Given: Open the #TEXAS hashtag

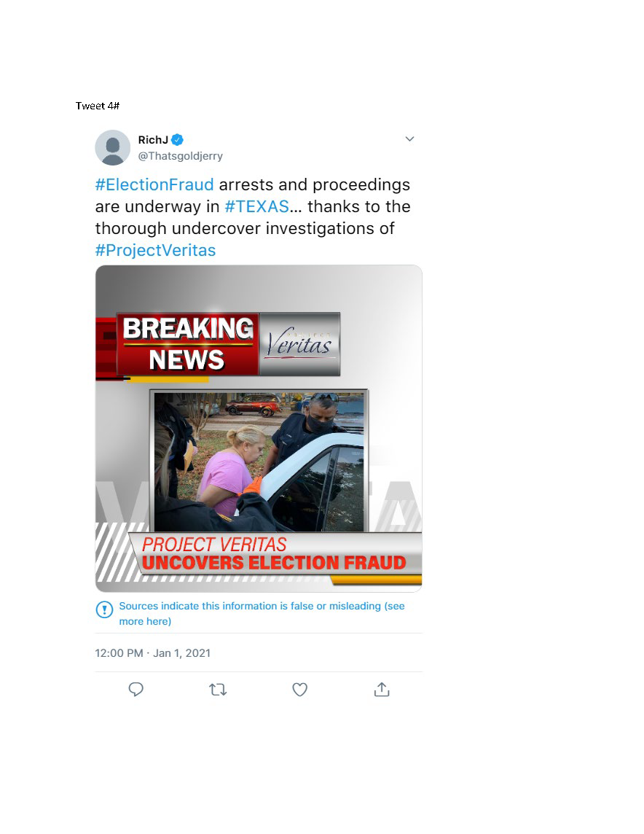Looking at the screenshot, I should coord(256,206).
